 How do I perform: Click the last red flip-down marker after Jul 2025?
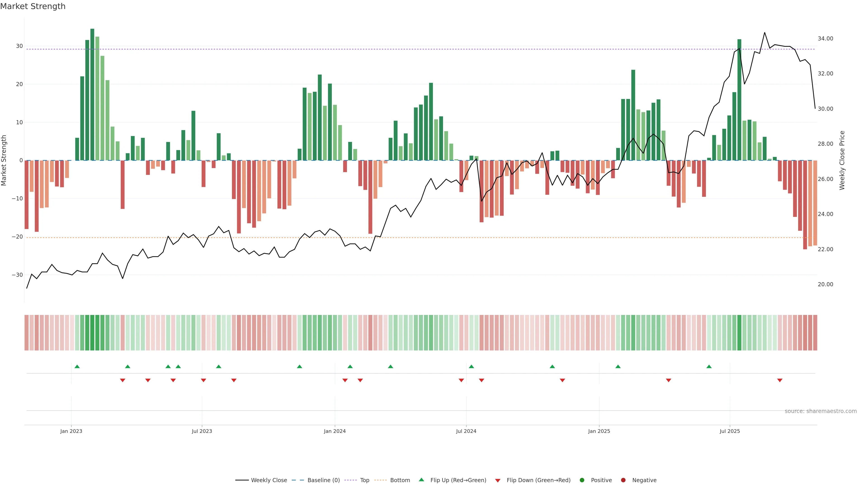point(780,380)
